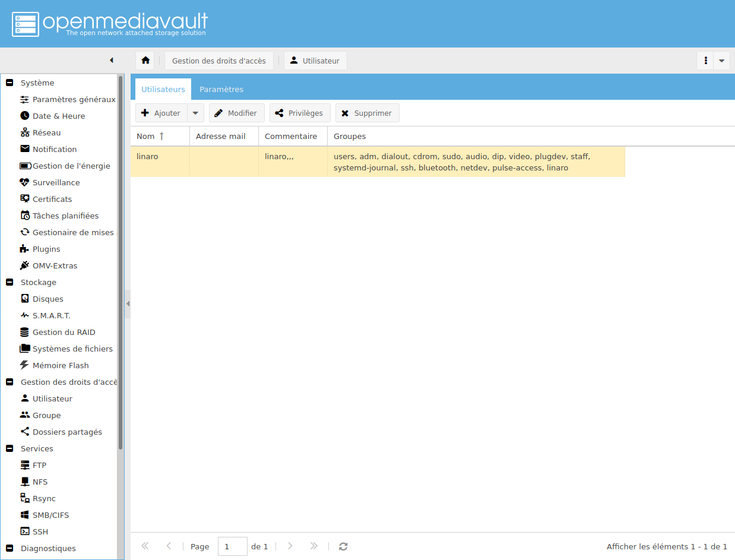Click the refresh icon in pagination bar
The image size is (735, 560).
click(343, 546)
